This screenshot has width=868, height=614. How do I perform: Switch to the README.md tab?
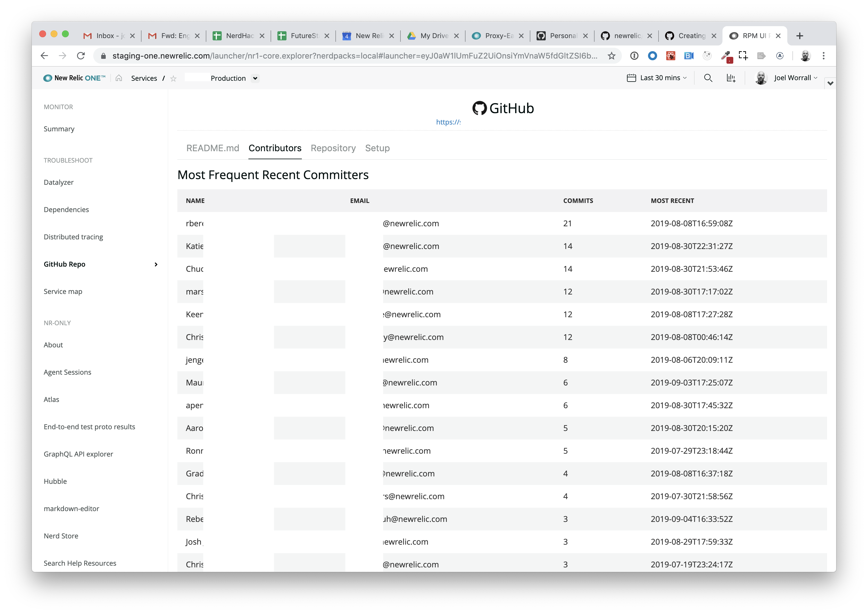click(213, 148)
